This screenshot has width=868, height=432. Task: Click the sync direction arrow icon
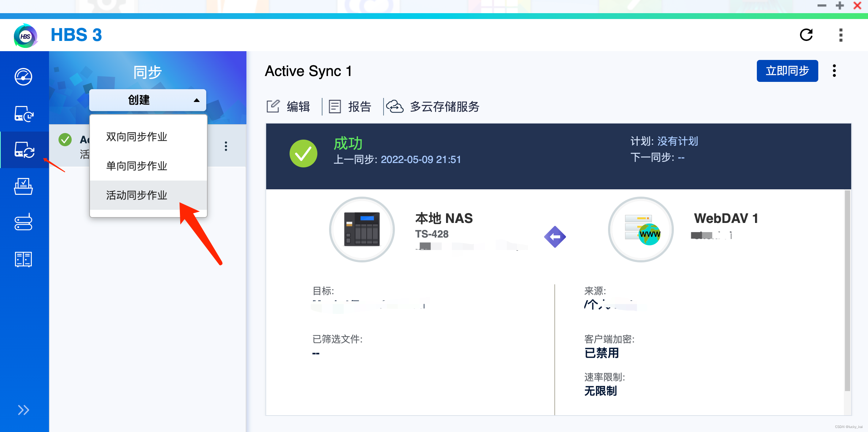(555, 237)
